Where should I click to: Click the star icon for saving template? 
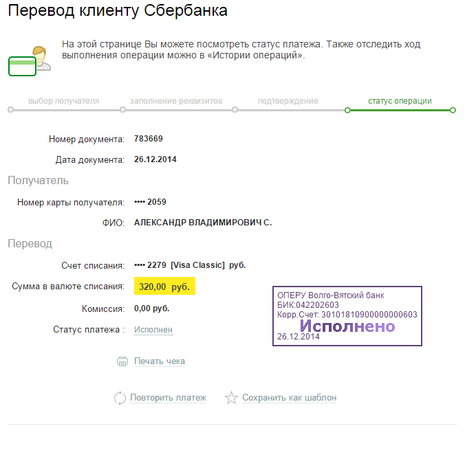pyautogui.click(x=231, y=398)
